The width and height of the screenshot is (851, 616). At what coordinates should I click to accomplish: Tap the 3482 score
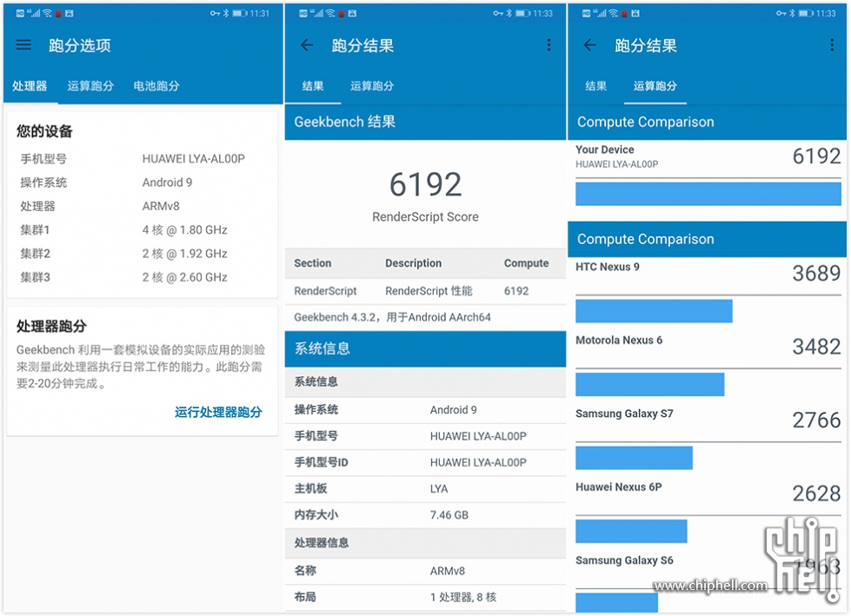[816, 347]
